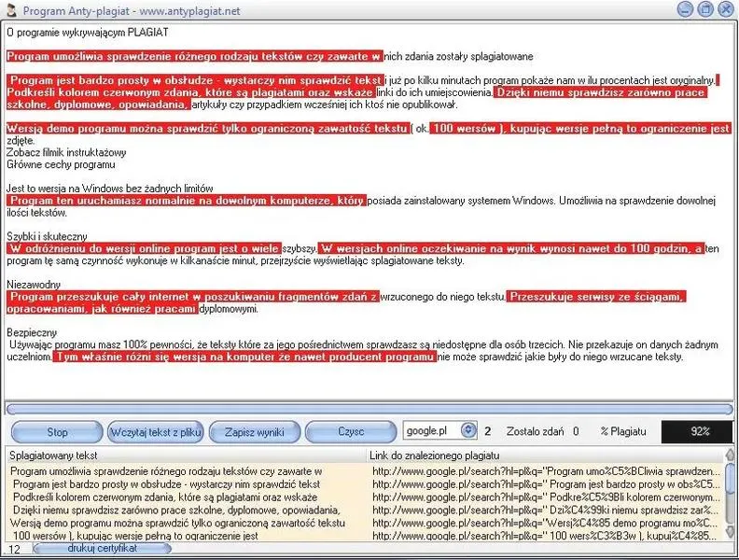Screen dimensions: 739x560
Task: Click Wczytaj tekst z pliku button
Action: pos(156,432)
